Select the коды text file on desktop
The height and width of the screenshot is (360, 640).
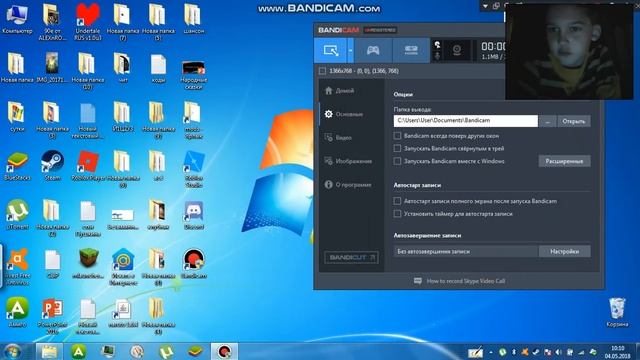click(158, 69)
